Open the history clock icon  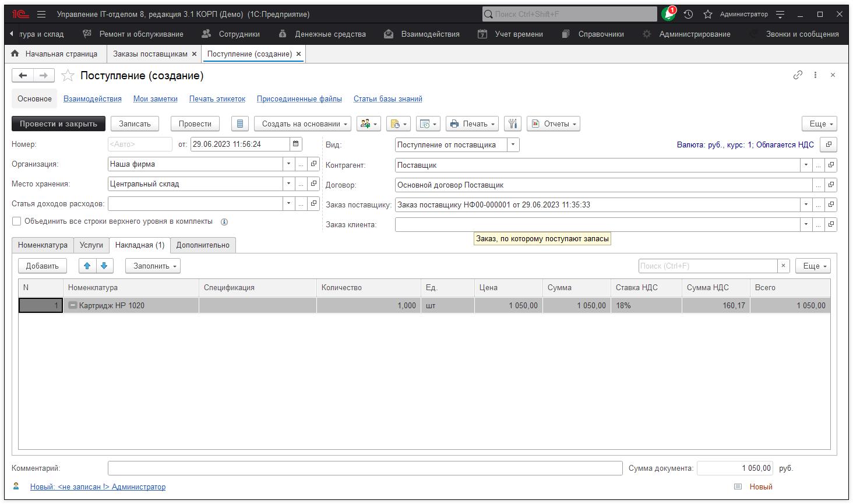(x=688, y=14)
